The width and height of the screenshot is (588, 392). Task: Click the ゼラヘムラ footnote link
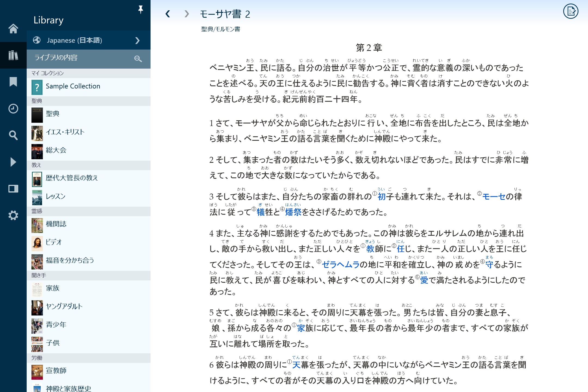341,265
